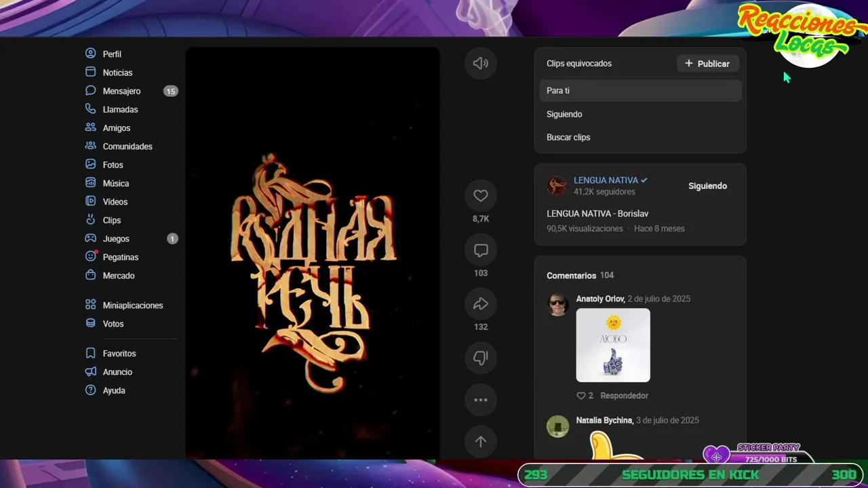The image size is (868, 488).
Task: Select the Siguiendo tab in clips panel
Action: tap(640, 115)
